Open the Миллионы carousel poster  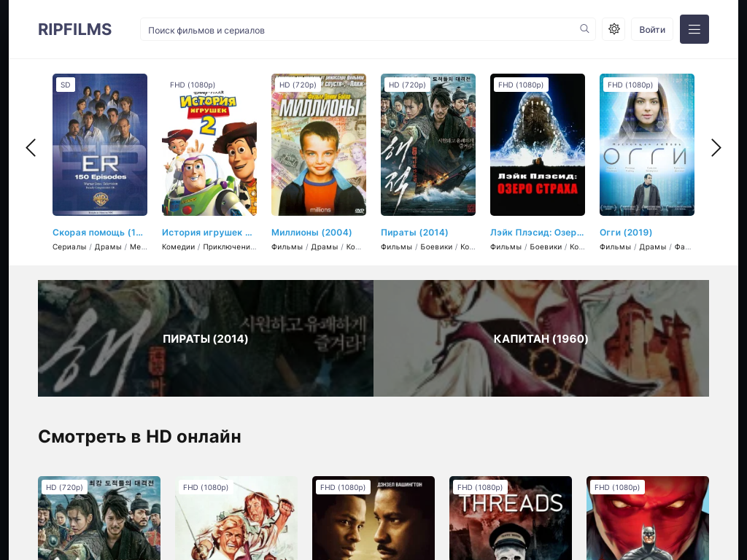tap(319, 145)
